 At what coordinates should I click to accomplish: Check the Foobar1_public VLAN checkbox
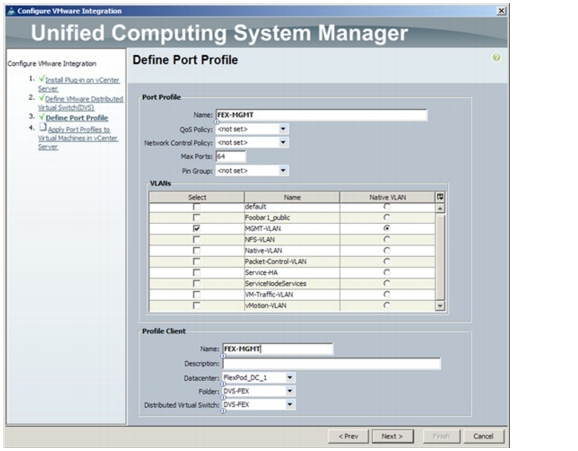point(196,218)
